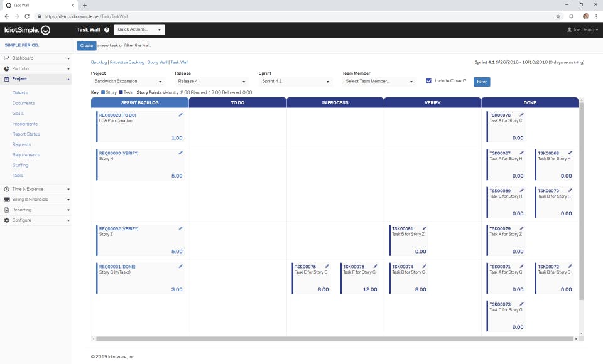Edit task TSK00071 pencil icon

521,266
